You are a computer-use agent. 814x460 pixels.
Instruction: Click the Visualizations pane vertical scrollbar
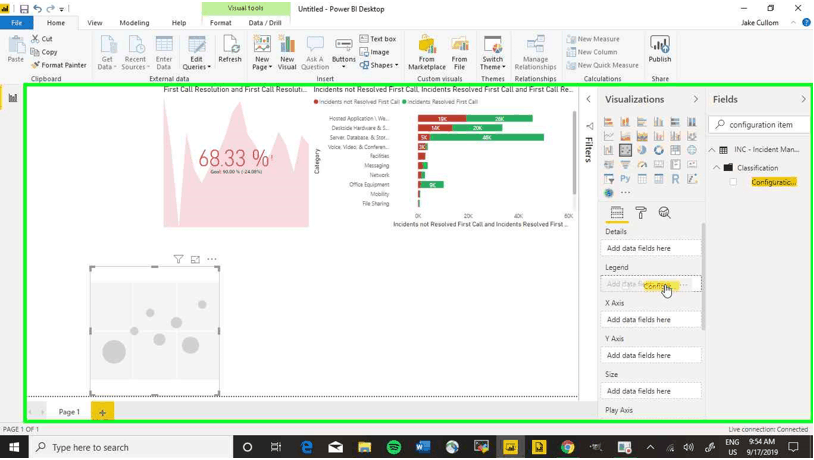point(703,276)
